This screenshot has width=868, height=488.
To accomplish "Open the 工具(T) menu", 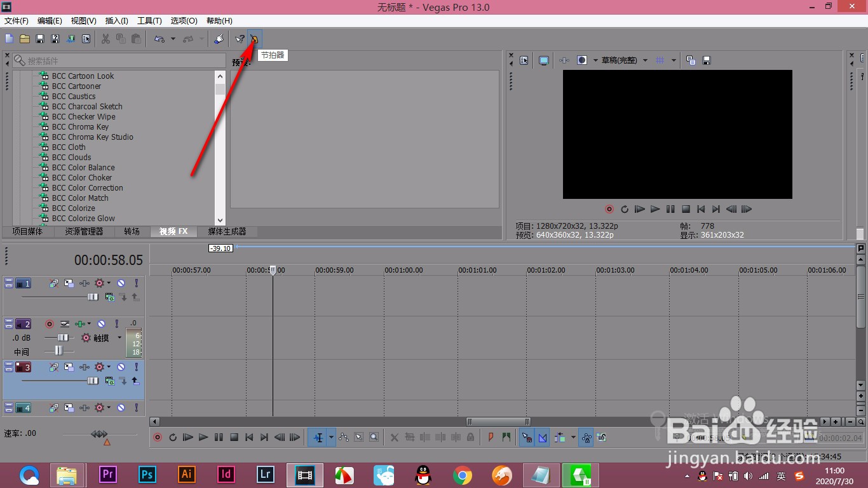I will (x=149, y=21).
